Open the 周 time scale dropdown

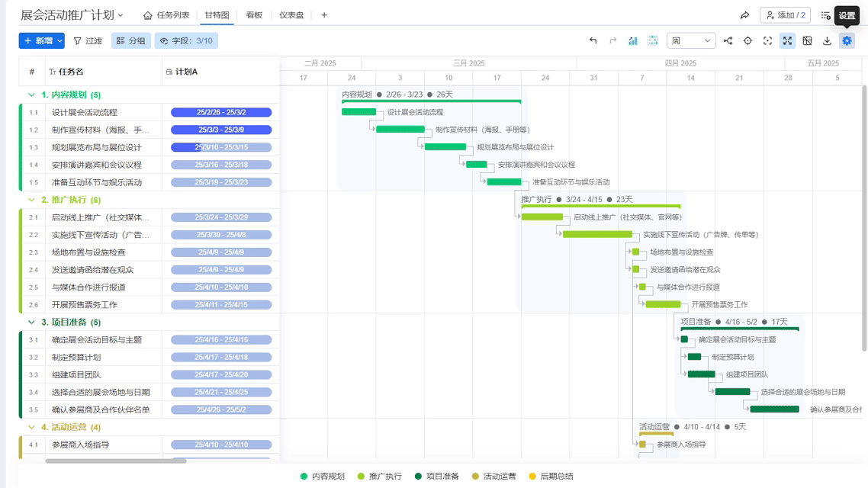click(690, 41)
